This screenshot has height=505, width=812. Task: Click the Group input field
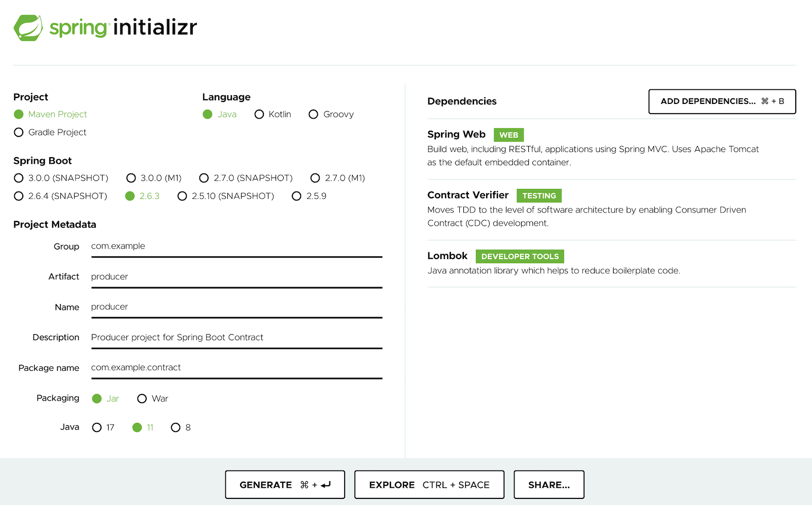point(236,246)
